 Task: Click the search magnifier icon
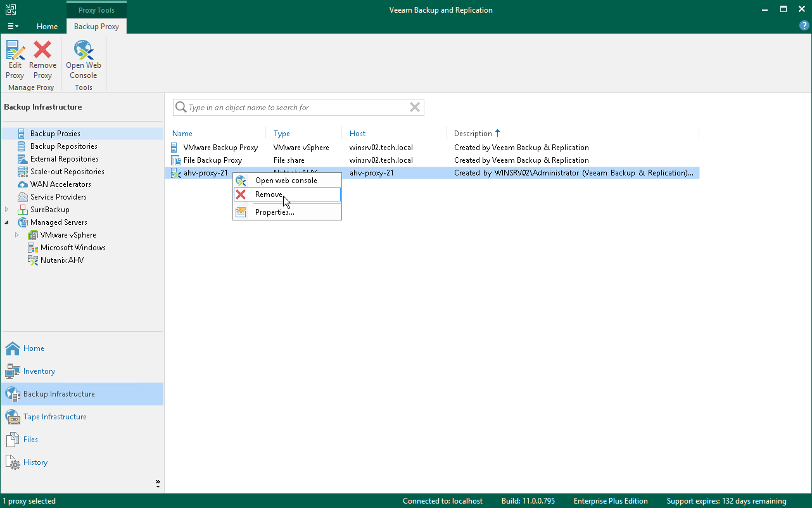coord(181,108)
